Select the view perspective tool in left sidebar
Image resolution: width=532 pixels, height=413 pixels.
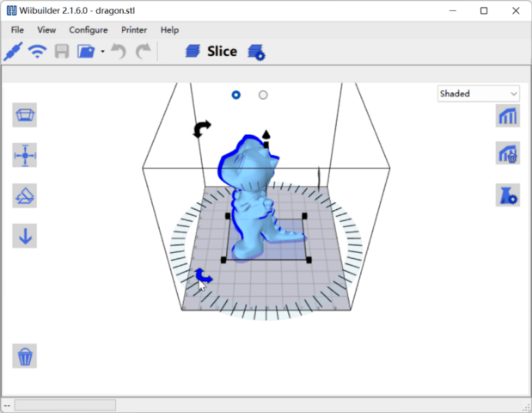(25, 115)
